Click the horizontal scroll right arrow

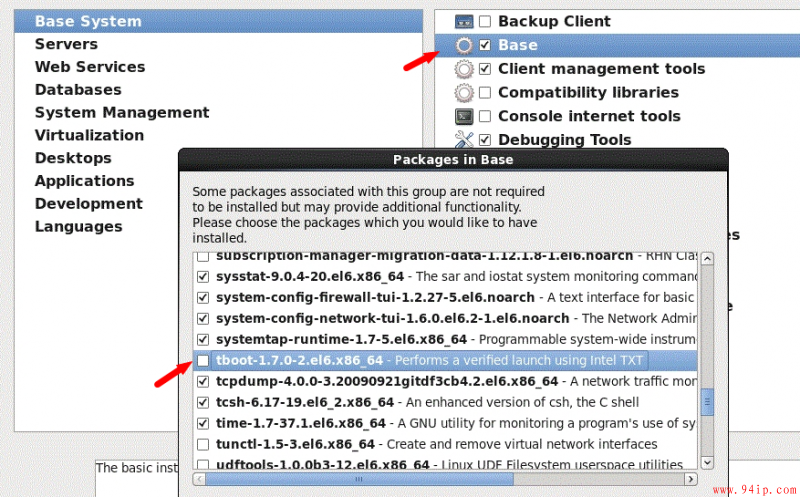690,479
